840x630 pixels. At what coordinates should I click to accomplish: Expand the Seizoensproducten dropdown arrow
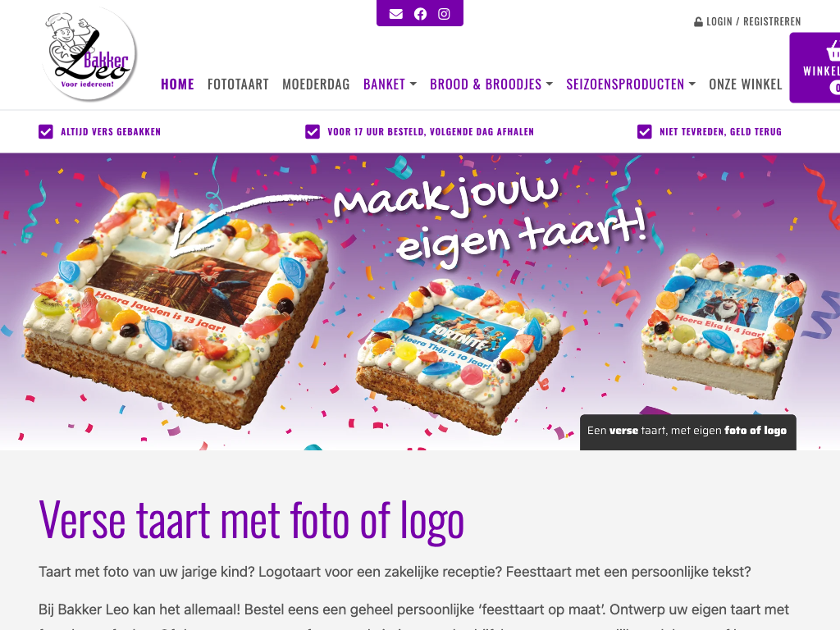pos(692,84)
